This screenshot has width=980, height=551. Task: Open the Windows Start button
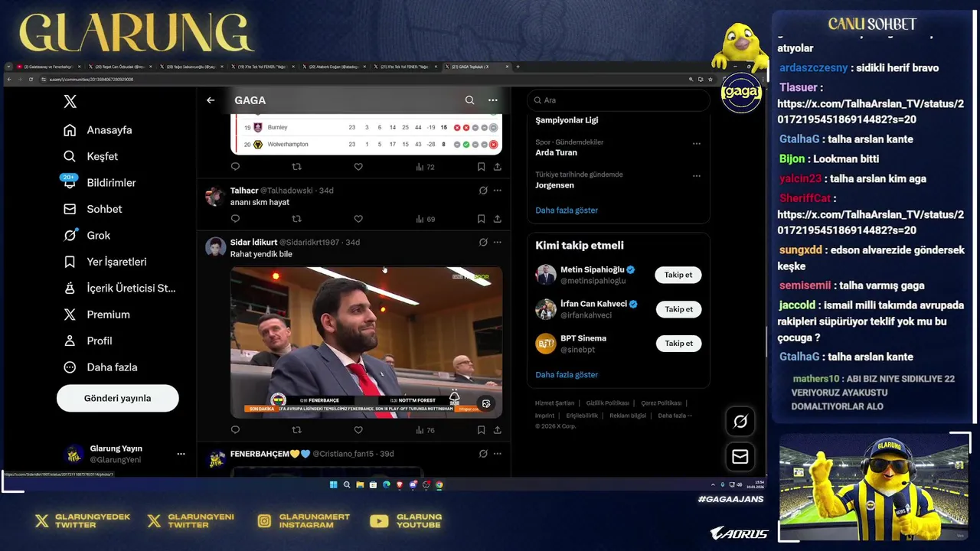tap(334, 484)
